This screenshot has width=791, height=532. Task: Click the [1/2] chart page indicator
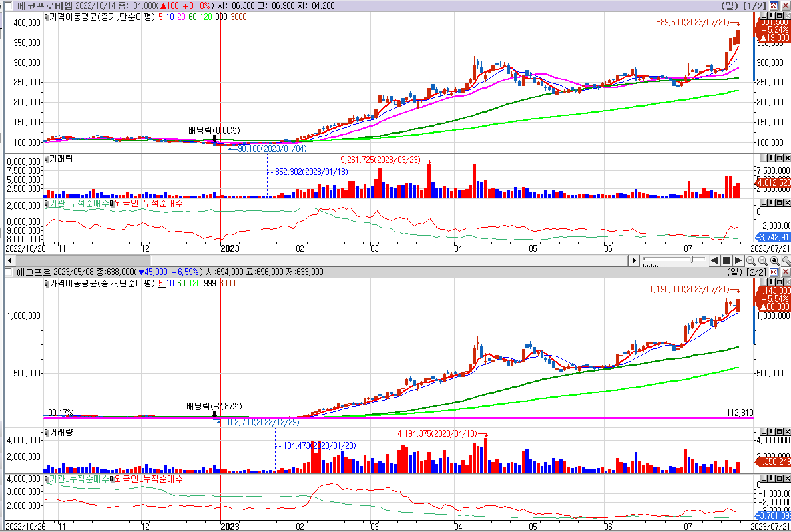coord(754,5)
